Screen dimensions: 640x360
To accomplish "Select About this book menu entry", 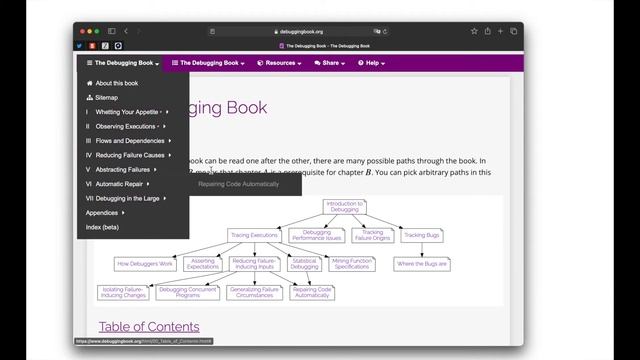I will (x=117, y=83).
